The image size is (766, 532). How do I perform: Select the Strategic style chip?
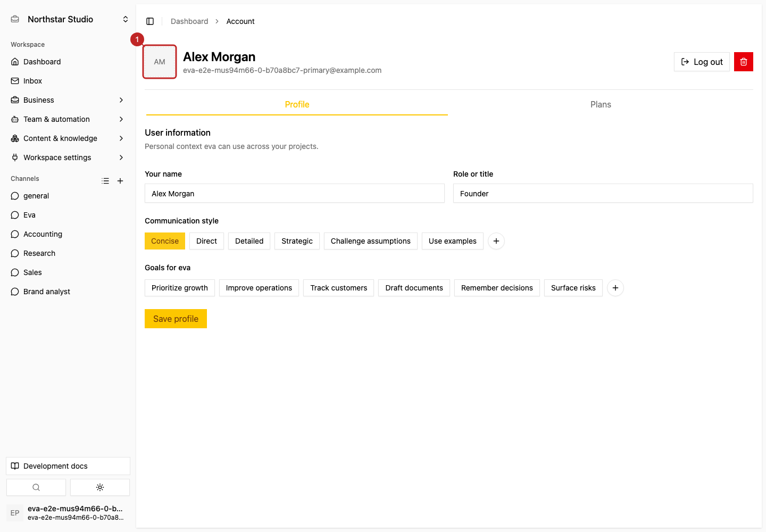pyautogui.click(x=297, y=241)
